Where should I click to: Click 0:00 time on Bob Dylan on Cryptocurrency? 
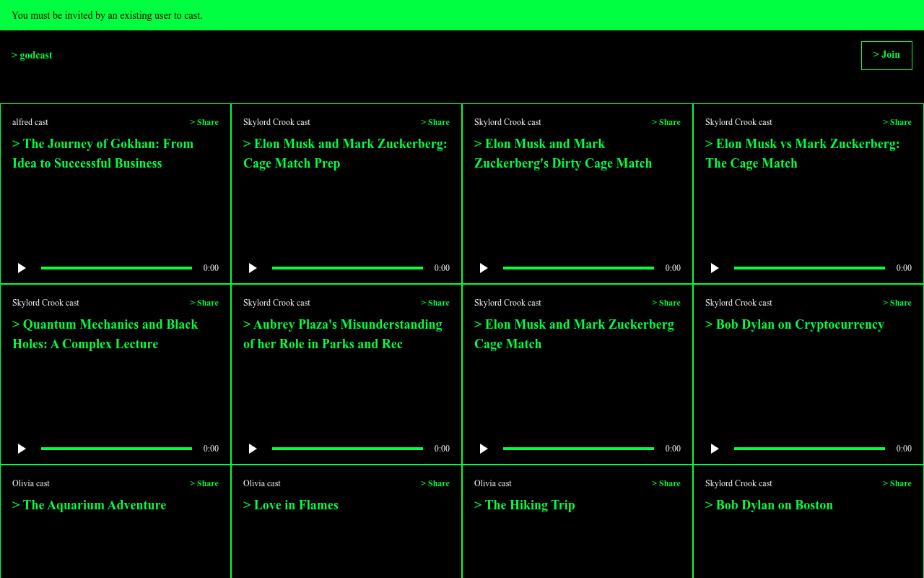(904, 449)
